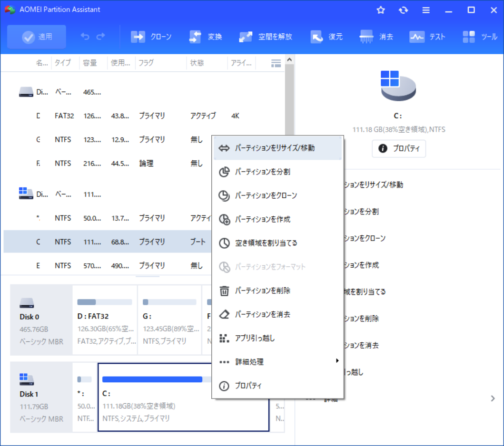Click the app mover grid icon in context menu

(x=224, y=338)
